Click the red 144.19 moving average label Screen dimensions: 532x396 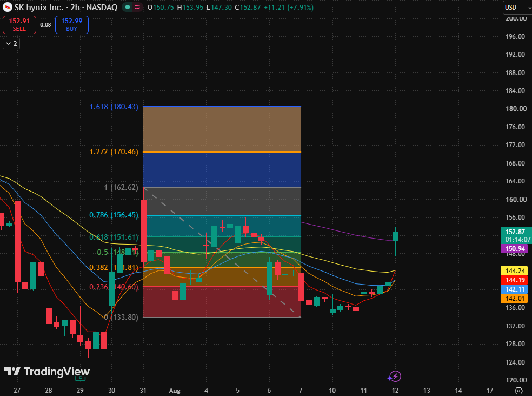[x=514, y=280]
